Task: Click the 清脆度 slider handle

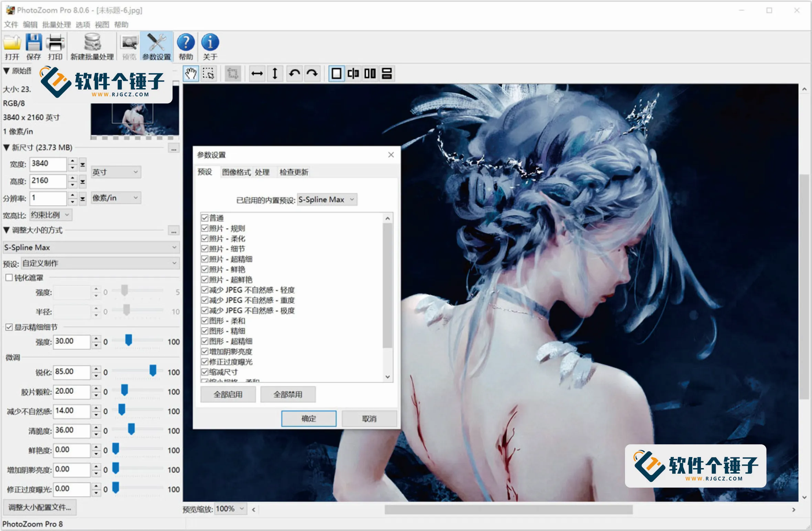Action: (131, 429)
